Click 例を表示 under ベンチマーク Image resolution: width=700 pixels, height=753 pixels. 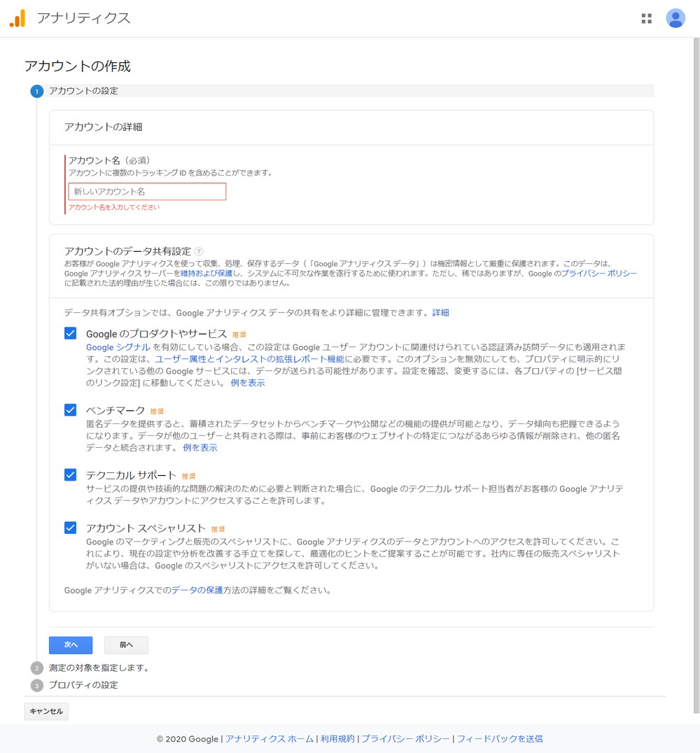click(200, 448)
